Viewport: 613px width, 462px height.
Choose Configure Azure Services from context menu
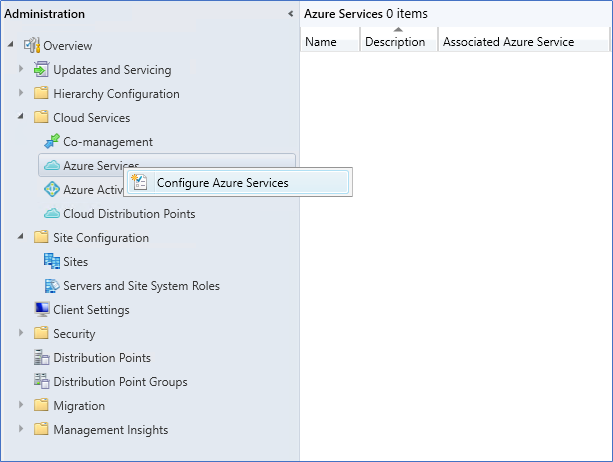pyautogui.click(x=238, y=182)
